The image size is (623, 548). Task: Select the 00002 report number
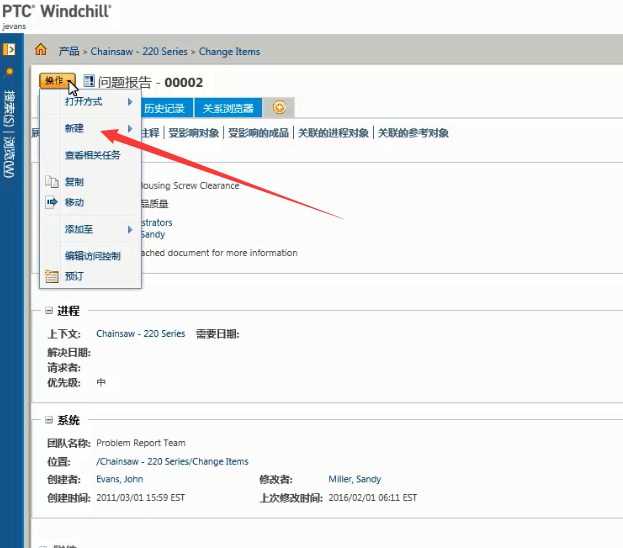coord(184,82)
